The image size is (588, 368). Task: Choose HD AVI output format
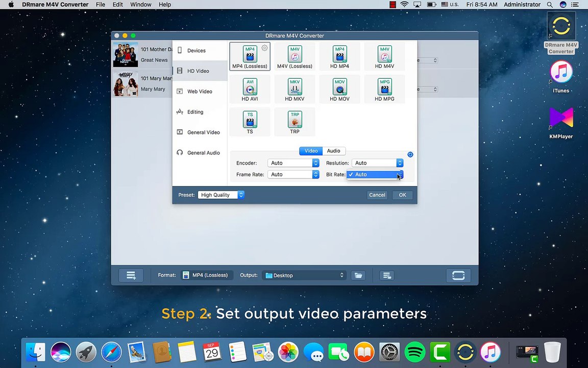250,89
